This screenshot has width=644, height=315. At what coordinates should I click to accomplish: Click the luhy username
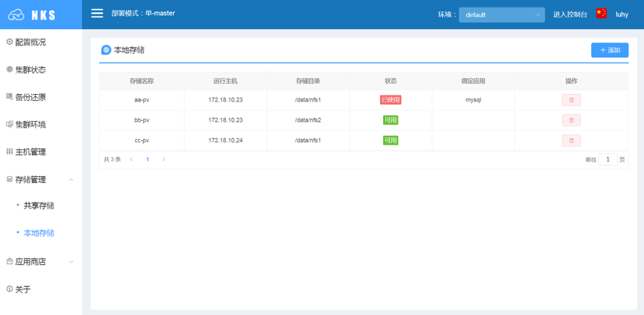click(x=622, y=14)
